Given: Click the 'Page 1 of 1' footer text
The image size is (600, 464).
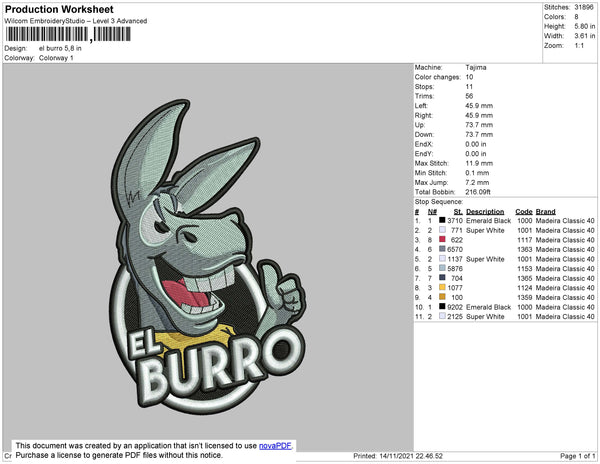Looking at the screenshot, I should [x=578, y=456].
